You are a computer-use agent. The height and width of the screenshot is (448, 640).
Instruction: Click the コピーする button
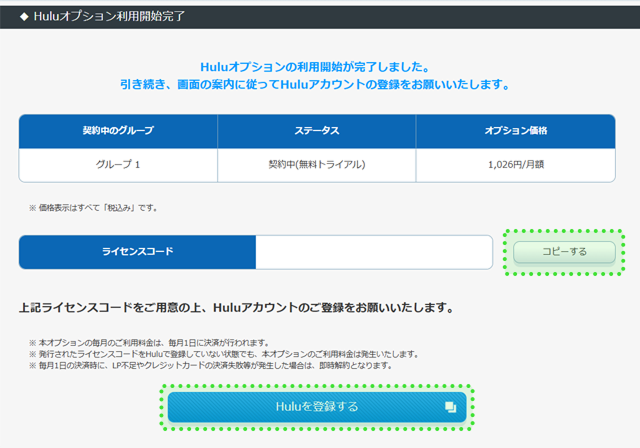click(x=564, y=252)
